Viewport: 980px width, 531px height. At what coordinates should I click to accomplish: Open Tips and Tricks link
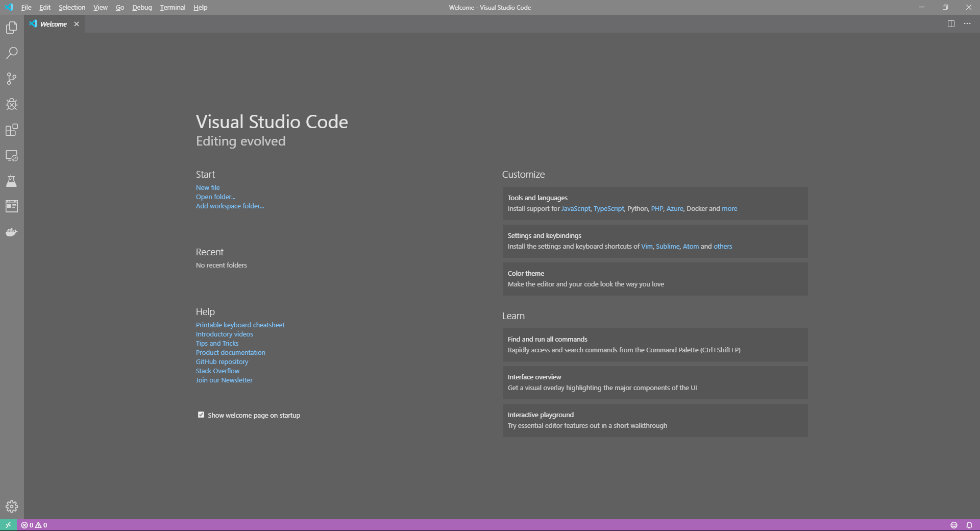coord(217,343)
